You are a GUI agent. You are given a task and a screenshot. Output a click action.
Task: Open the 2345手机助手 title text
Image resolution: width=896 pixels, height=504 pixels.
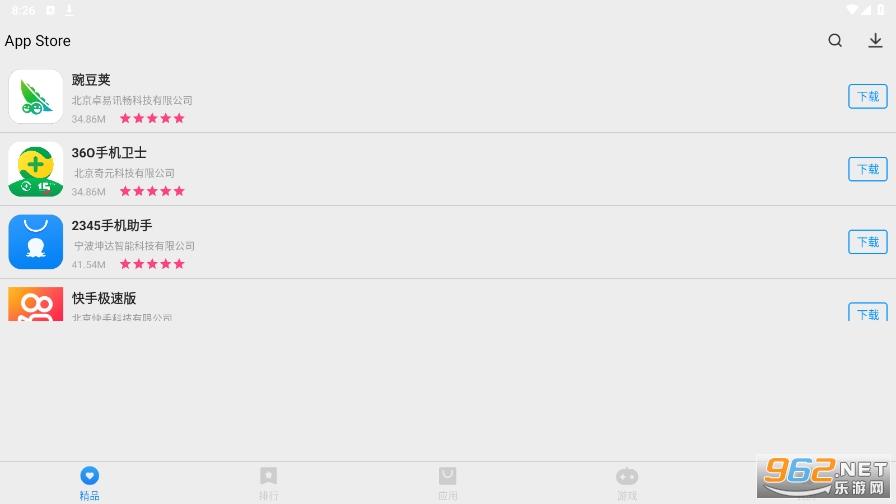click(112, 225)
